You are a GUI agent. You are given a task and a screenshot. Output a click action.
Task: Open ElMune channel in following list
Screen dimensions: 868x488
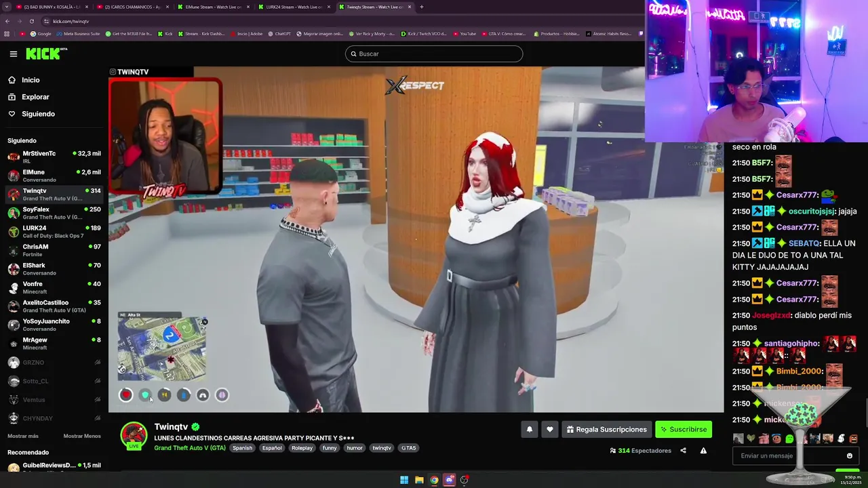coord(54,176)
